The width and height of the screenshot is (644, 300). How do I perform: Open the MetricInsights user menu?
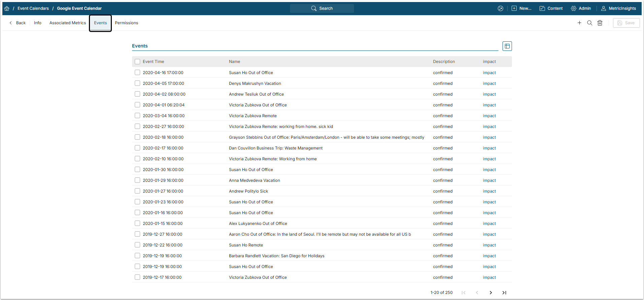click(x=619, y=8)
